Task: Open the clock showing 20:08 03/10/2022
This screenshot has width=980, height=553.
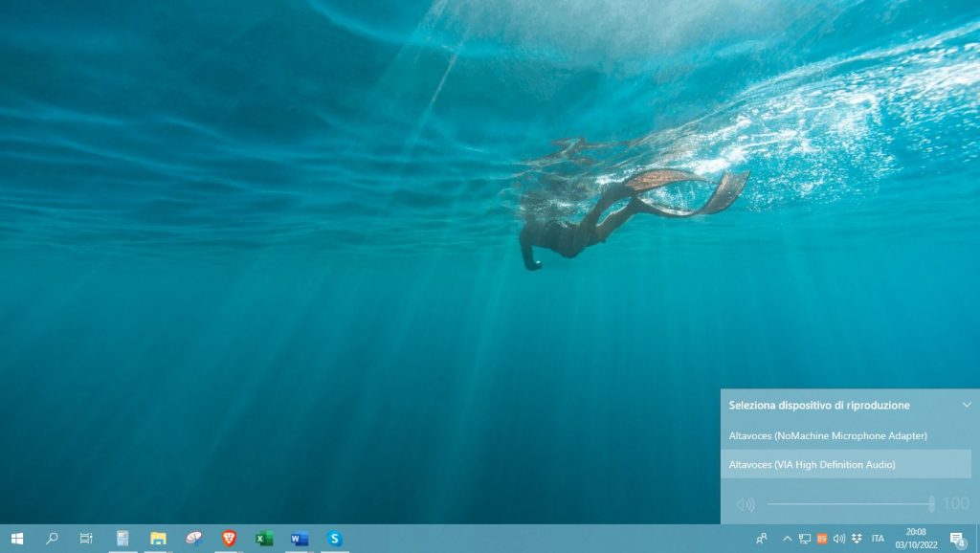Action: pyautogui.click(x=916, y=539)
